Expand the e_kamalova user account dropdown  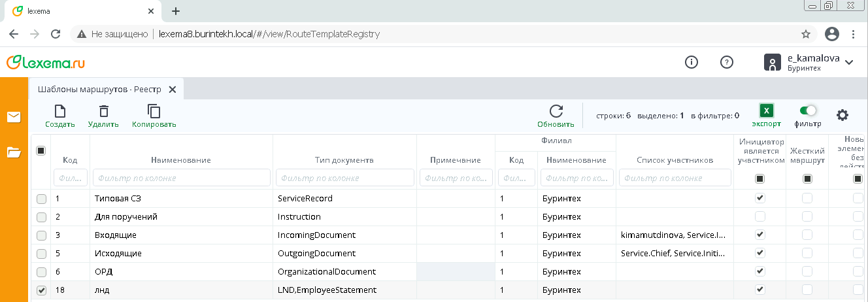pyautogui.click(x=849, y=62)
